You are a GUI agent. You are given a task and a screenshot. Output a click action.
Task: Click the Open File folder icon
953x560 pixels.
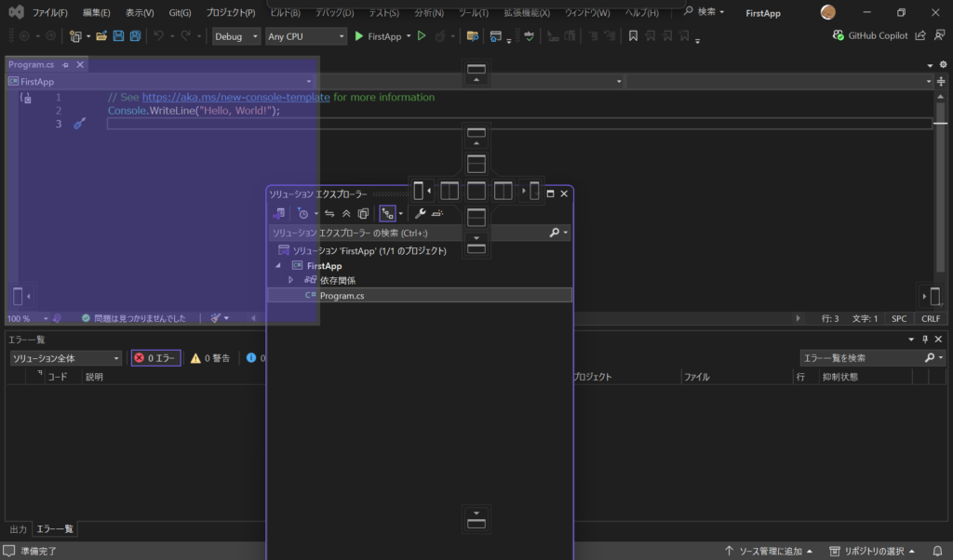pyautogui.click(x=101, y=36)
